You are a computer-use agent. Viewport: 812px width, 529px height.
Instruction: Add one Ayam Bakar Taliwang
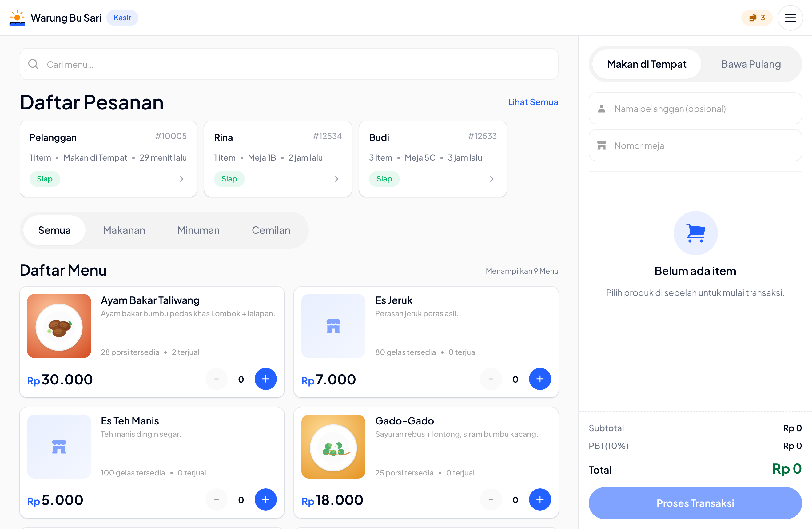[265, 379]
